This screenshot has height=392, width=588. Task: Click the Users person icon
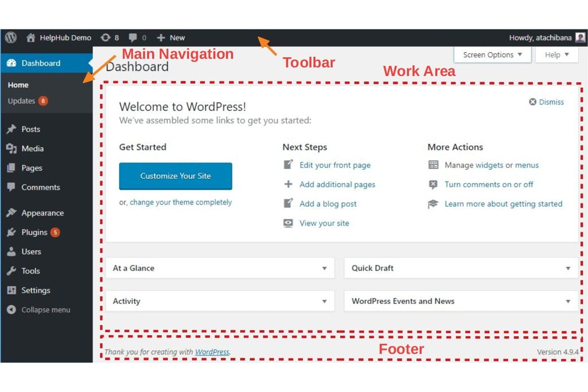click(12, 251)
